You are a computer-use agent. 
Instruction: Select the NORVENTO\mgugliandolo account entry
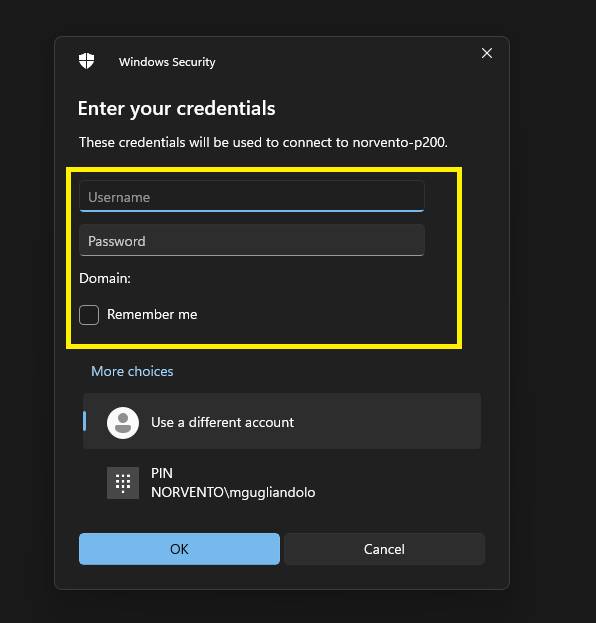[233, 493]
